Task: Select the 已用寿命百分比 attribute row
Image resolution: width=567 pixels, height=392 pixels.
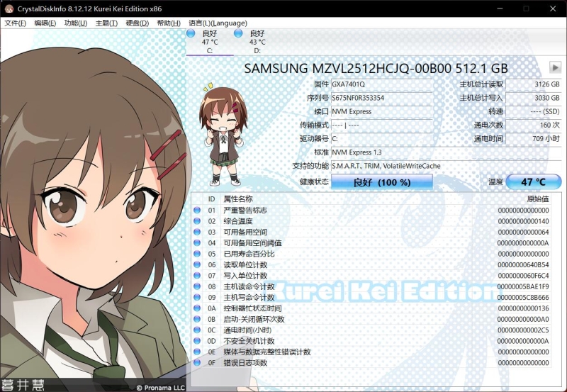Action: click(371, 254)
